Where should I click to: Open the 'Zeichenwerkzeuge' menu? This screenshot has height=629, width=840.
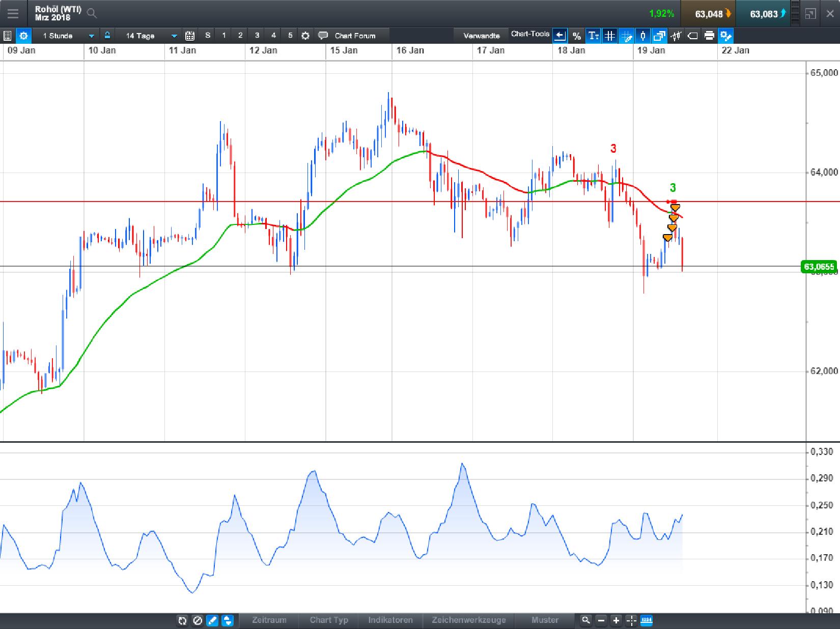click(x=468, y=621)
